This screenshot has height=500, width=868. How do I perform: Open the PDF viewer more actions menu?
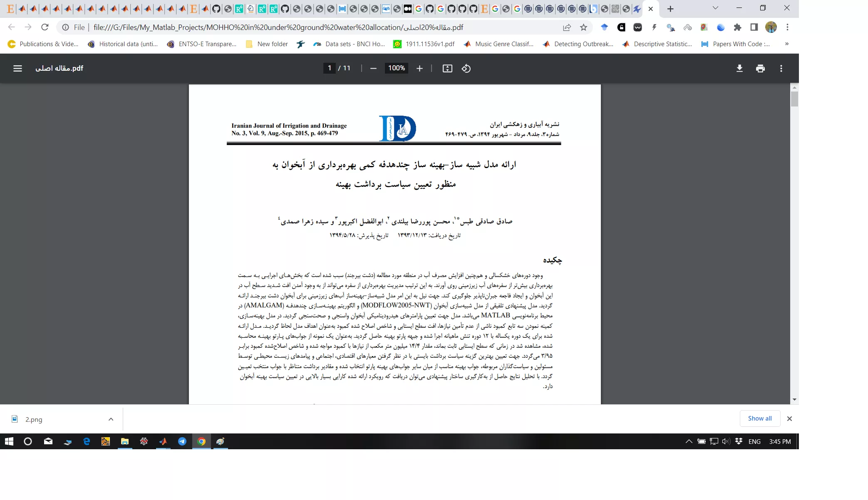click(x=781, y=68)
